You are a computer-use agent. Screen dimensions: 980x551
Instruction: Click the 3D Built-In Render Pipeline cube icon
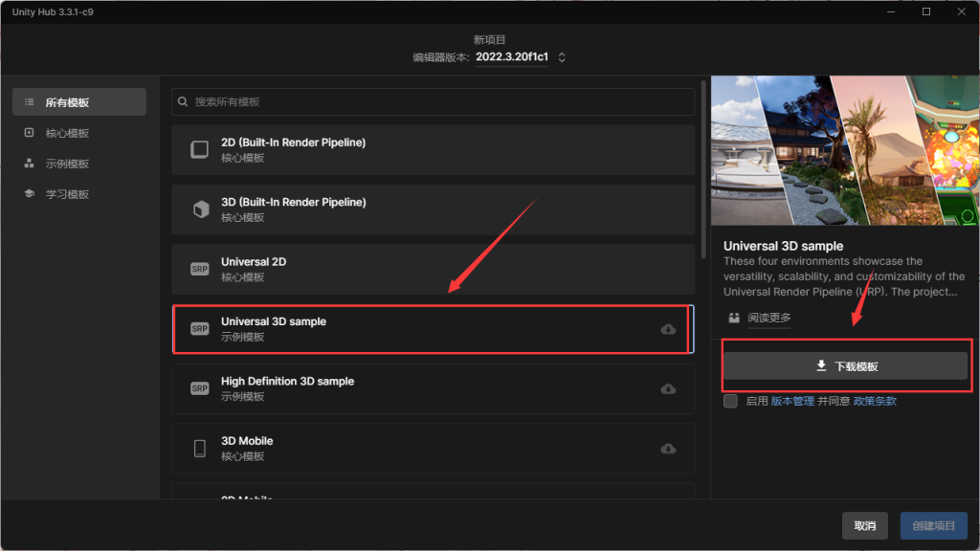tap(199, 209)
